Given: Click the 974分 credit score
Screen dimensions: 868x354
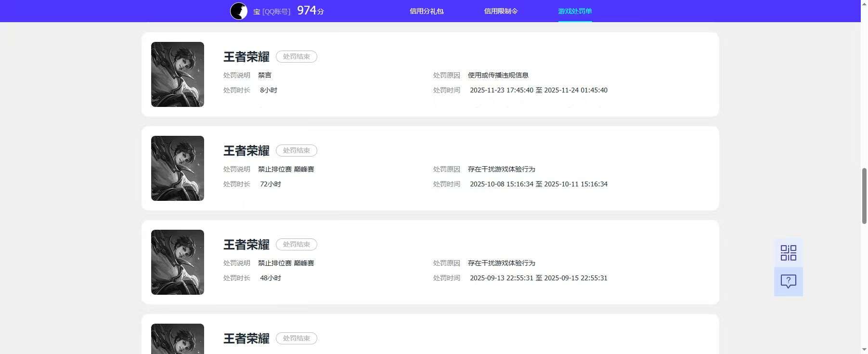Looking at the screenshot, I should coord(311,11).
